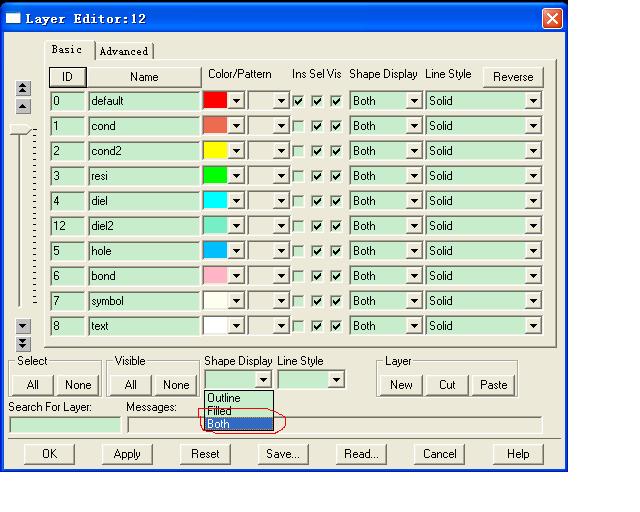
Task: Choose Outline from Shape Display list
Action: pos(239,398)
